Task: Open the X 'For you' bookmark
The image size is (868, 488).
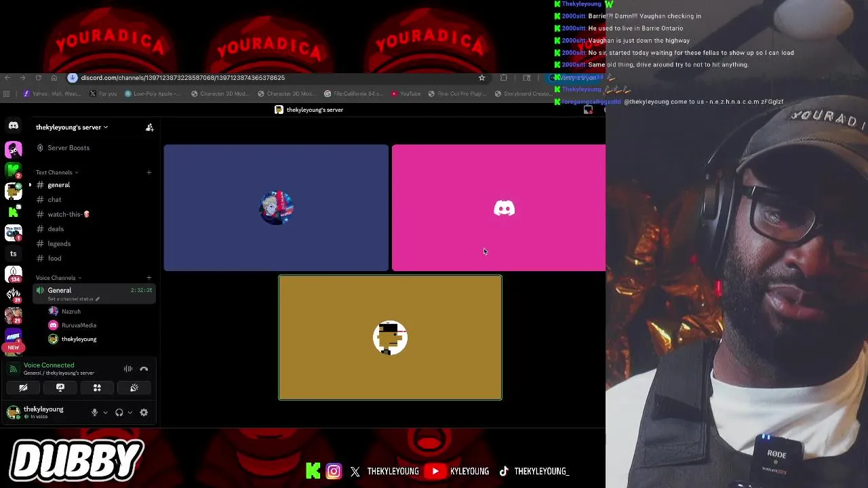Action: [x=102, y=94]
